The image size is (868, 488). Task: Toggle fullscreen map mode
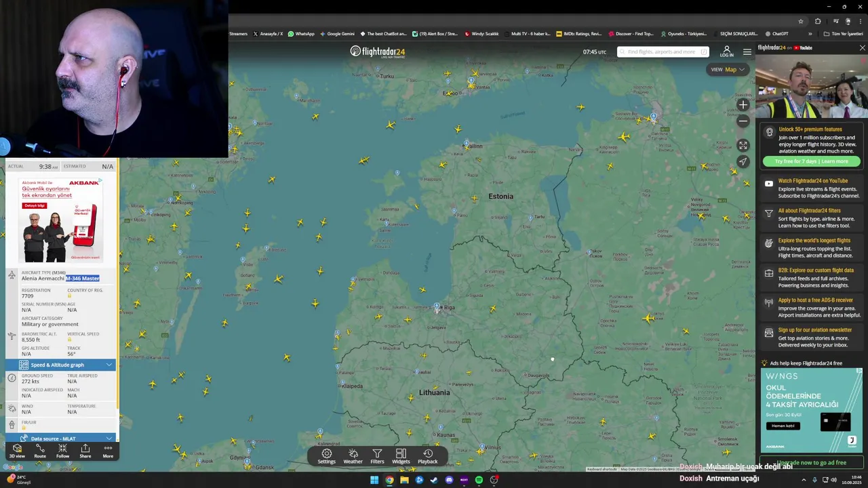743,146
